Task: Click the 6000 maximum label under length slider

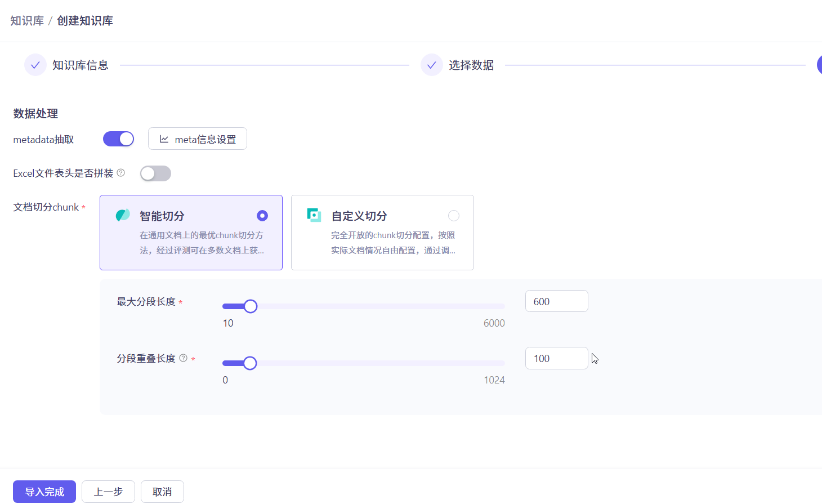Action: point(494,323)
